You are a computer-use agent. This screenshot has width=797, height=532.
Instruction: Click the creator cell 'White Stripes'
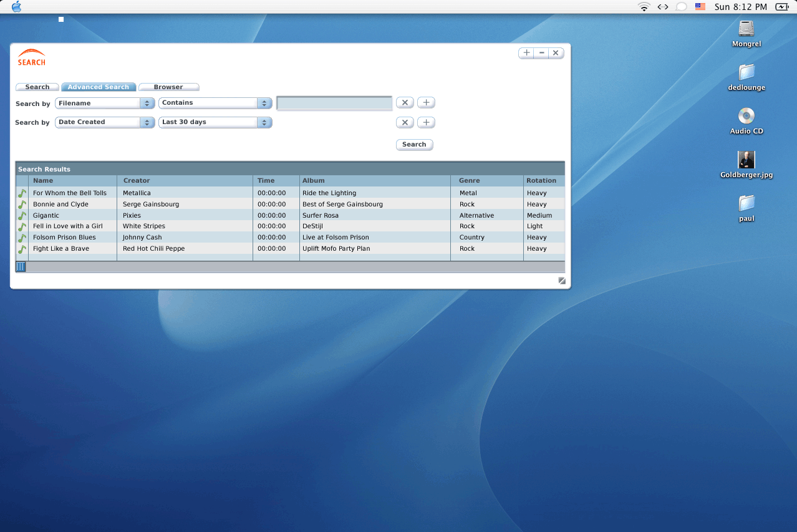point(144,226)
